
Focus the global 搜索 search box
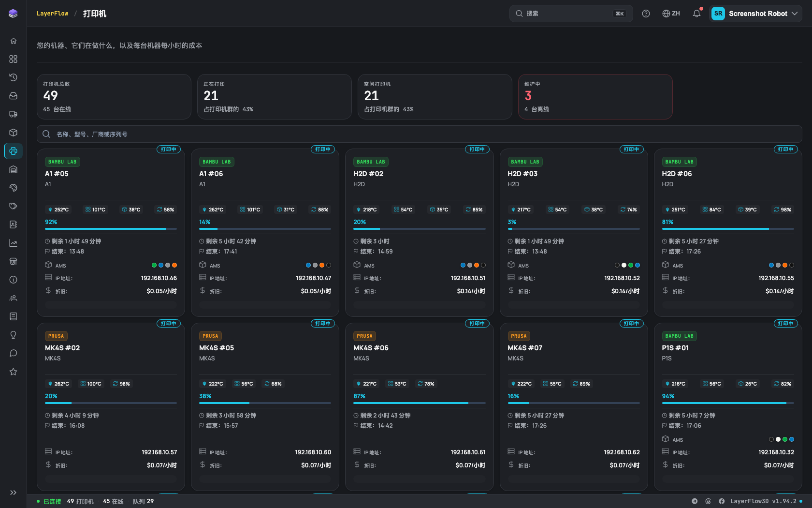[x=571, y=14]
